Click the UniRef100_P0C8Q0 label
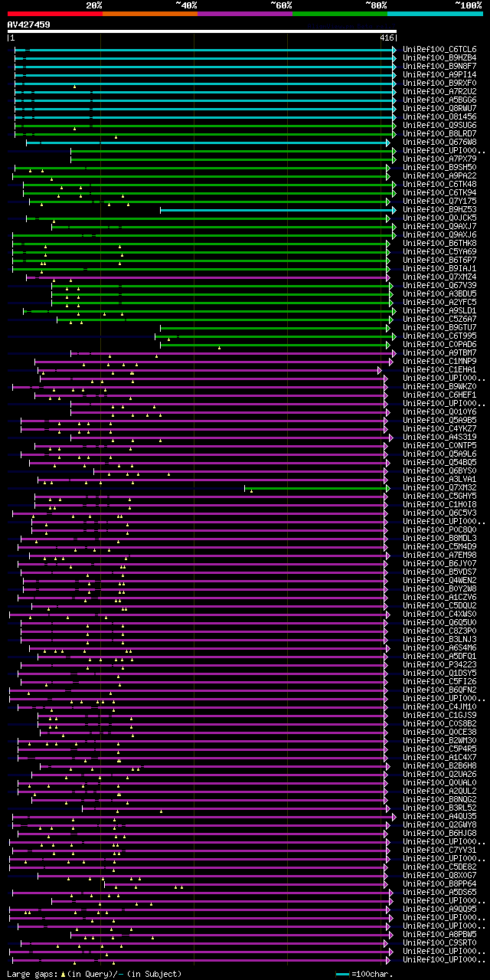 point(439,529)
